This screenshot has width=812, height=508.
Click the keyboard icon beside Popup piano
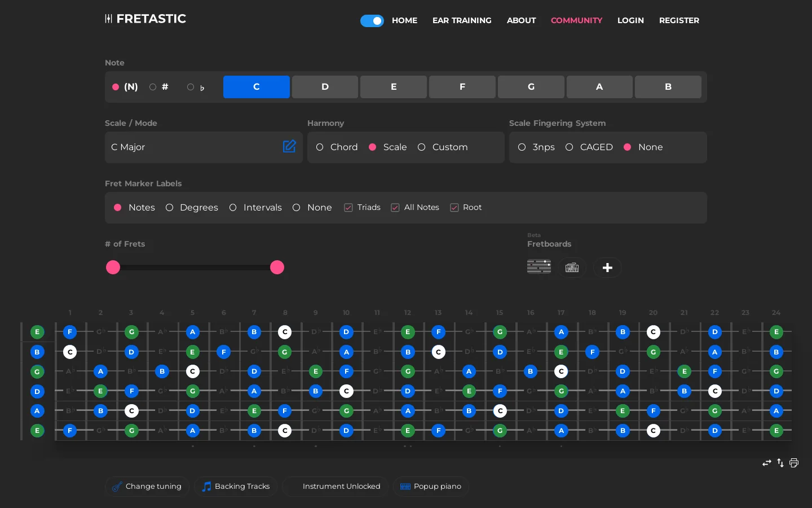tap(405, 487)
